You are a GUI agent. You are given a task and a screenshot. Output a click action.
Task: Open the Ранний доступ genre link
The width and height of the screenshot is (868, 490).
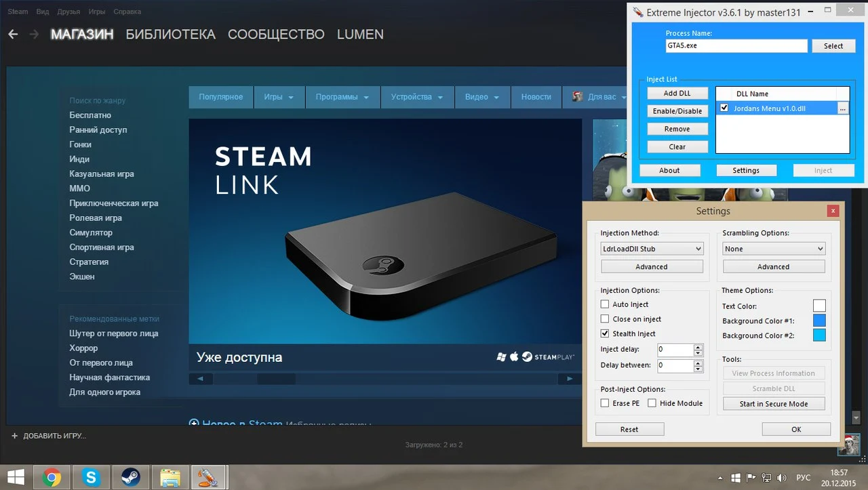(x=98, y=129)
